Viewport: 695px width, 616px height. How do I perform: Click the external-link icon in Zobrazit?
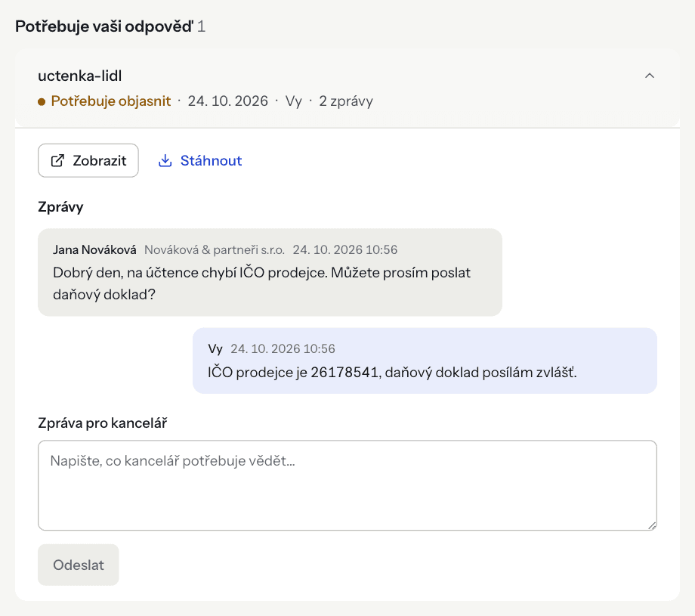click(x=57, y=160)
